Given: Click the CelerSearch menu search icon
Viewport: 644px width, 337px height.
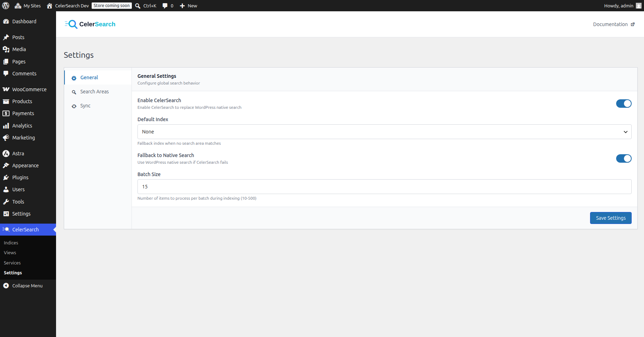Looking at the screenshot, I should (6, 230).
